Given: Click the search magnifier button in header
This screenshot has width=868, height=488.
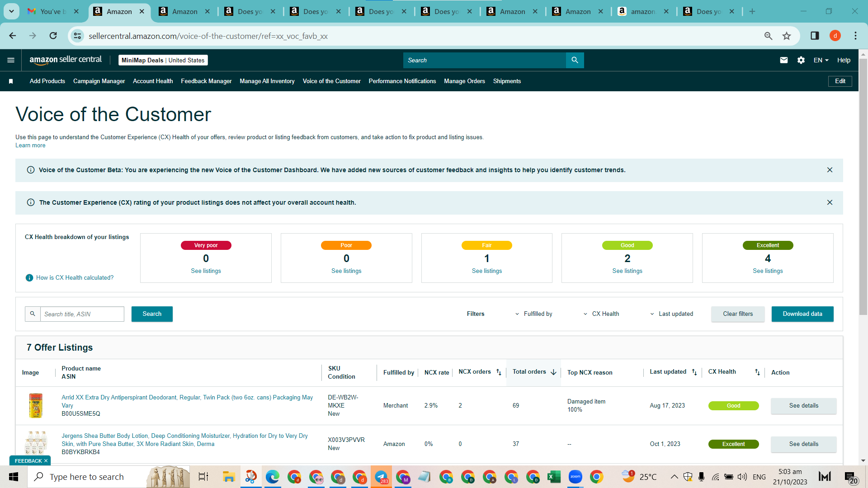Looking at the screenshot, I should tap(575, 60).
